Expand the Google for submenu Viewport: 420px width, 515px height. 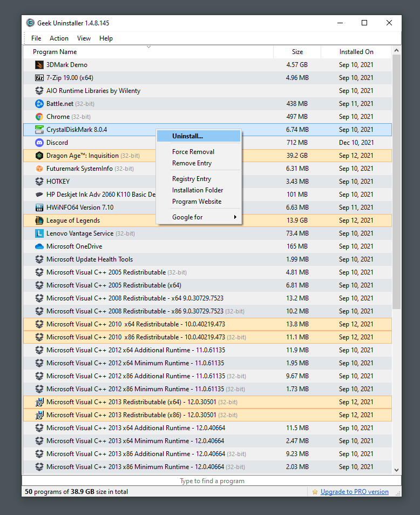click(x=199, y=217)
